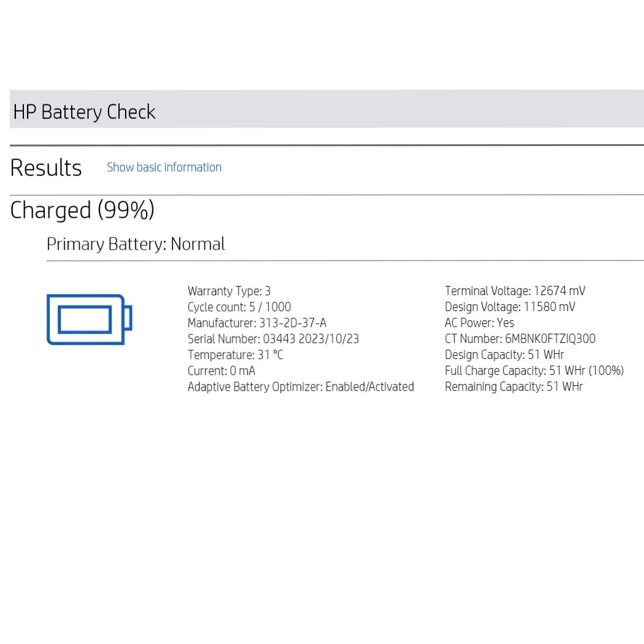Select the Adaptive Battery Optimizer status

point(301,387)
